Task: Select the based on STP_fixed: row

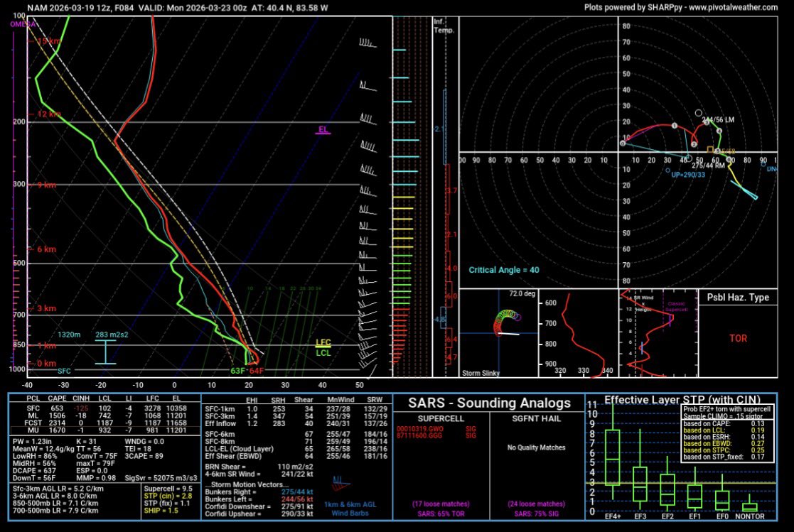Action: pos(724,457)
